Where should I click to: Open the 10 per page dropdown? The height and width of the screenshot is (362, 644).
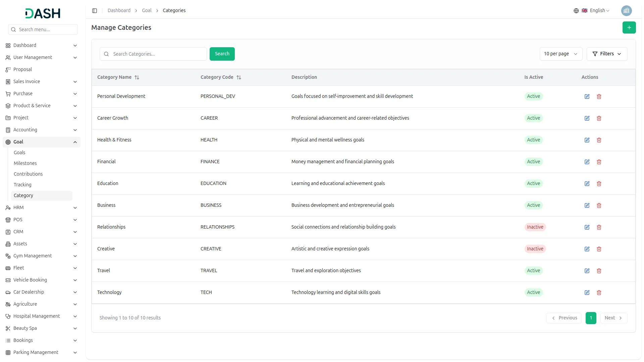[x=560, y=54]
